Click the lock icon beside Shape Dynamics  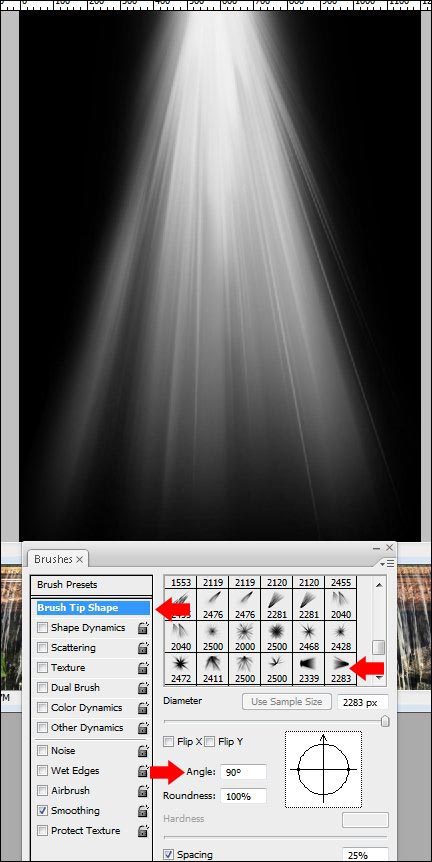coord(143,628)
